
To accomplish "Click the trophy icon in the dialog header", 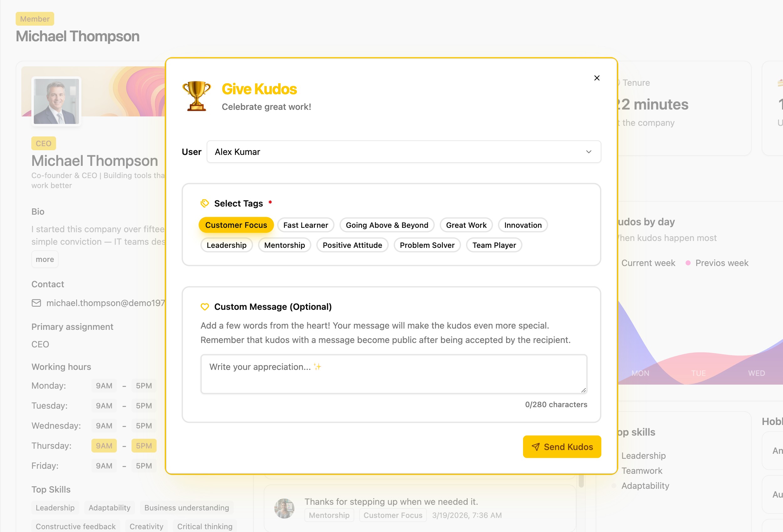I will point(196,96).
